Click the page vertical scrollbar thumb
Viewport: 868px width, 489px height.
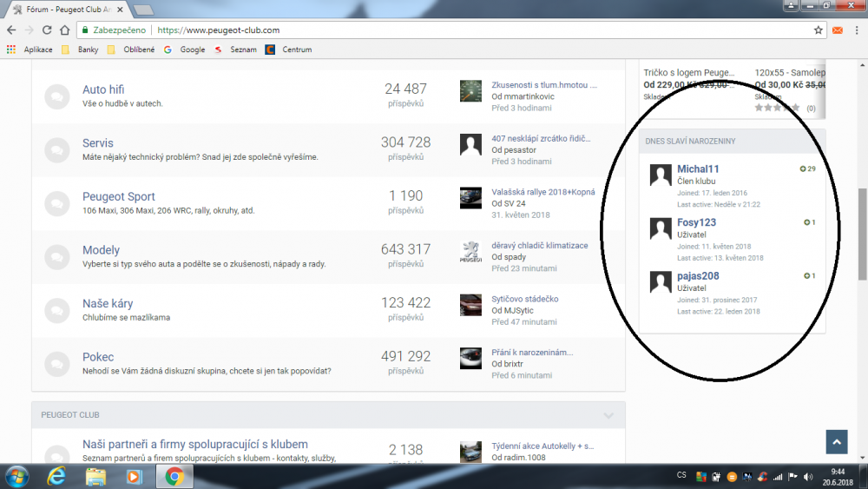(x=863, y=235)
